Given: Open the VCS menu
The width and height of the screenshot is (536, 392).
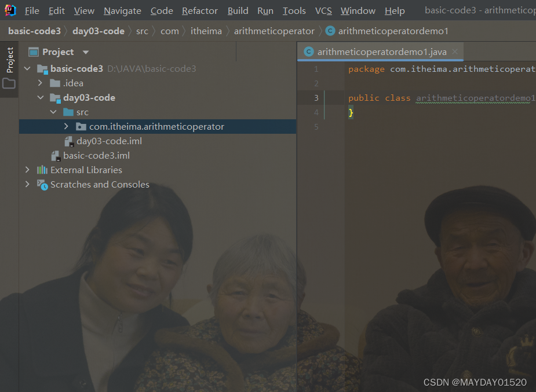Looking at the screenshot, I should click(323, 11).
